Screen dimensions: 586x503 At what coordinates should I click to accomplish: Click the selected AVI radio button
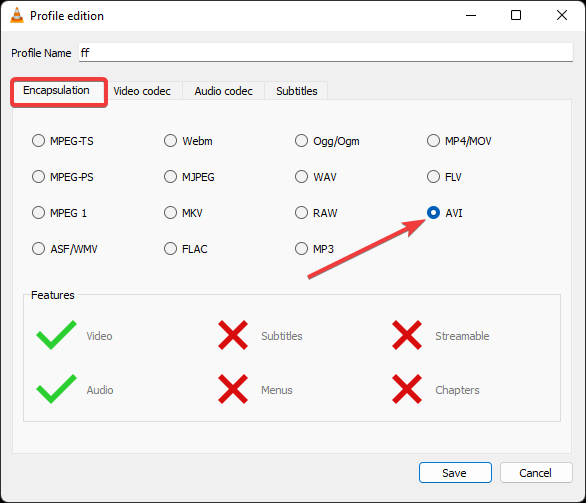tap(434, 213)
